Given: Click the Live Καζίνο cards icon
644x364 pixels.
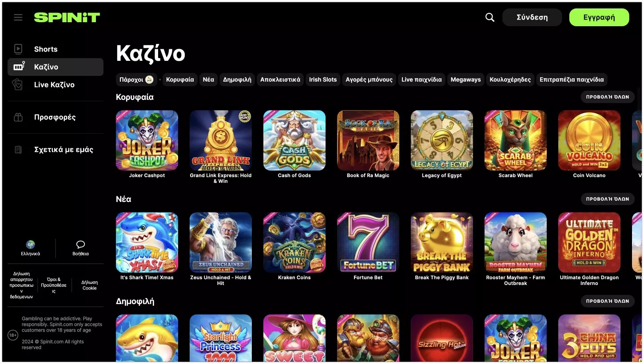Looking at the screenshot, I should click(18, 84).
